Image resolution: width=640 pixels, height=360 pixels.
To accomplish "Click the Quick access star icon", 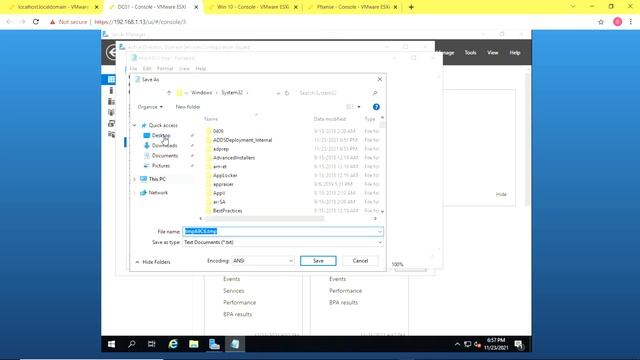I will [x=144, y=125].
